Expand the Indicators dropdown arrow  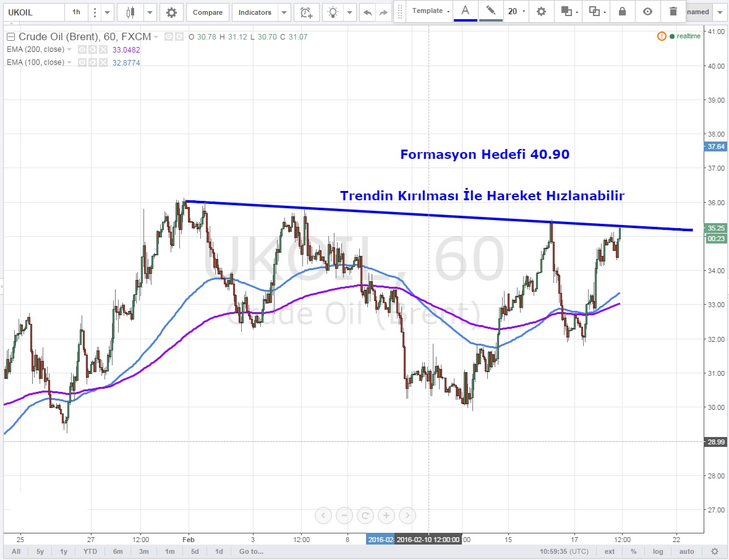[283, 12]
